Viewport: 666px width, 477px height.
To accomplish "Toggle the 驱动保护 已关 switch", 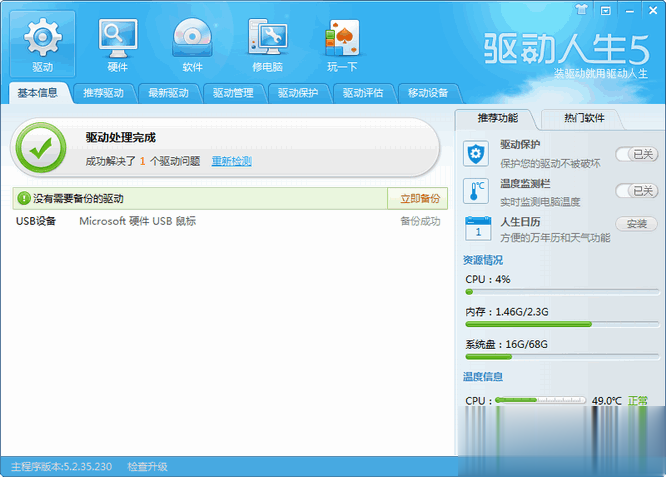I will [637, 154].
